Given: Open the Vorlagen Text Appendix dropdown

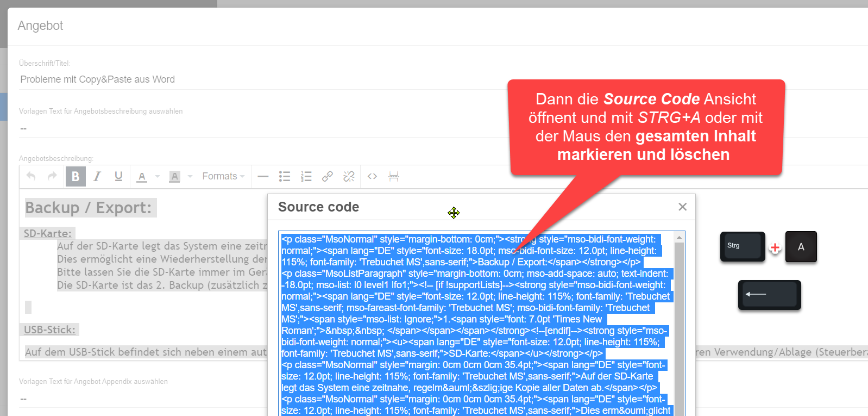Looking at the screenshot, I should coord(443,399).
